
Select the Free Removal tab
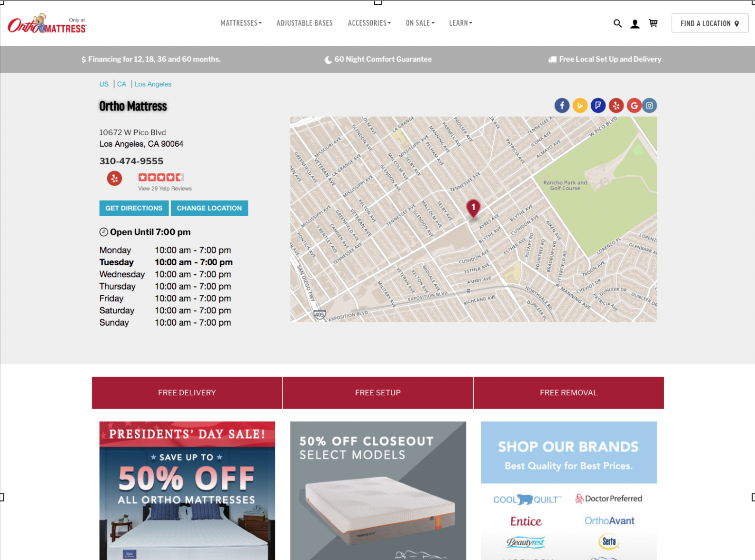tap(569, 393)
